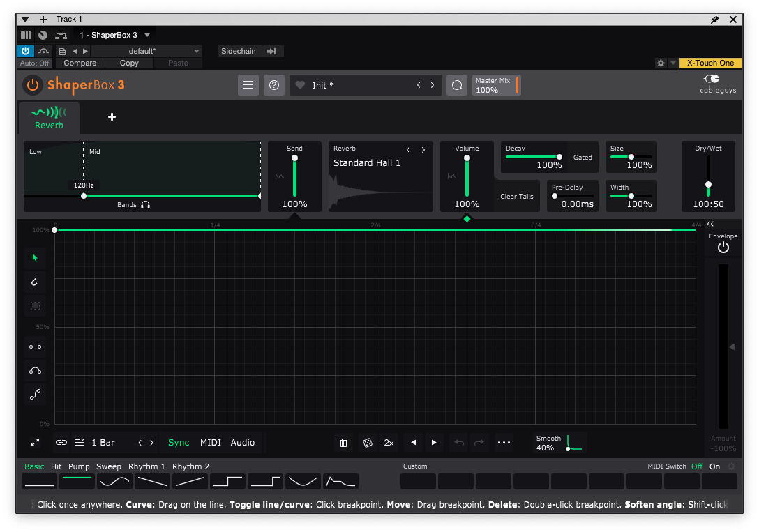Select the pen draw tool
The width and height of the screenshot is (759, 532).
point(35,282)
